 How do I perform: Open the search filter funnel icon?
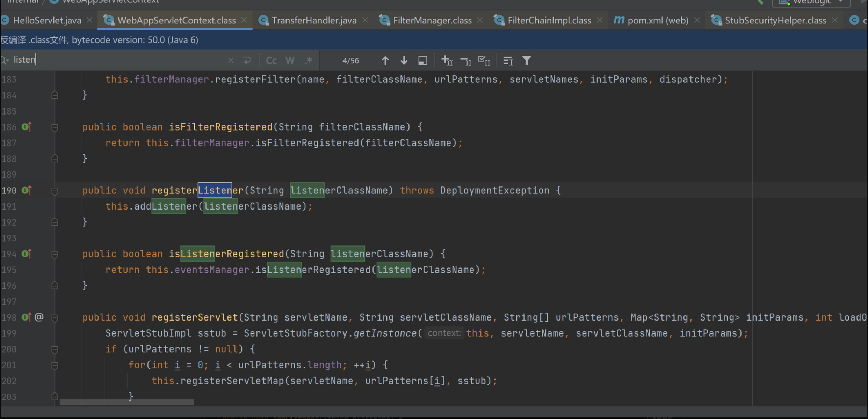527,60
